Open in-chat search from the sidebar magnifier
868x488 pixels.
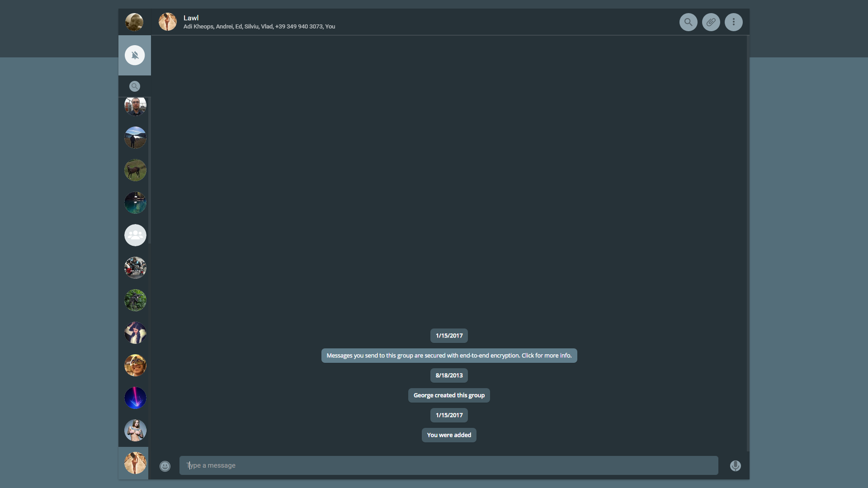coord(134,86)
